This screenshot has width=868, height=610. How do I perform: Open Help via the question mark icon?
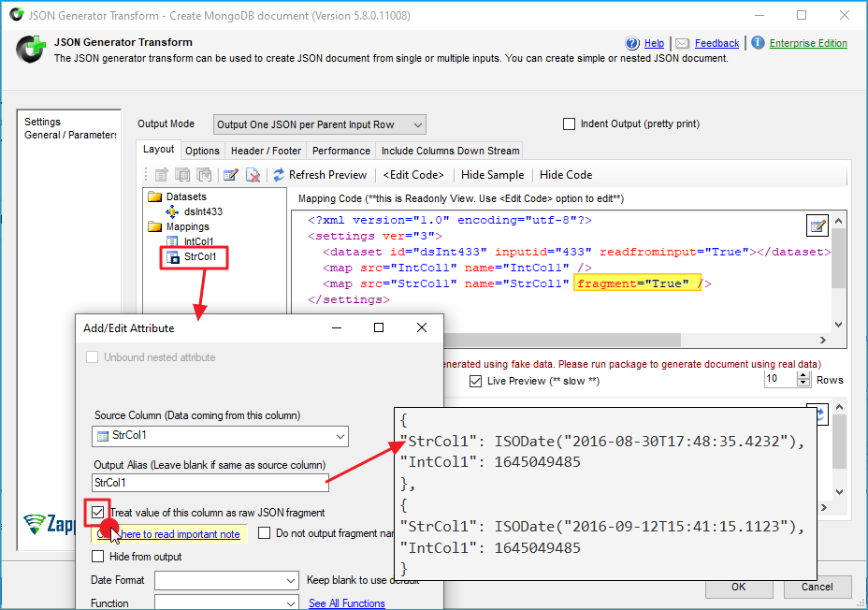633,43
